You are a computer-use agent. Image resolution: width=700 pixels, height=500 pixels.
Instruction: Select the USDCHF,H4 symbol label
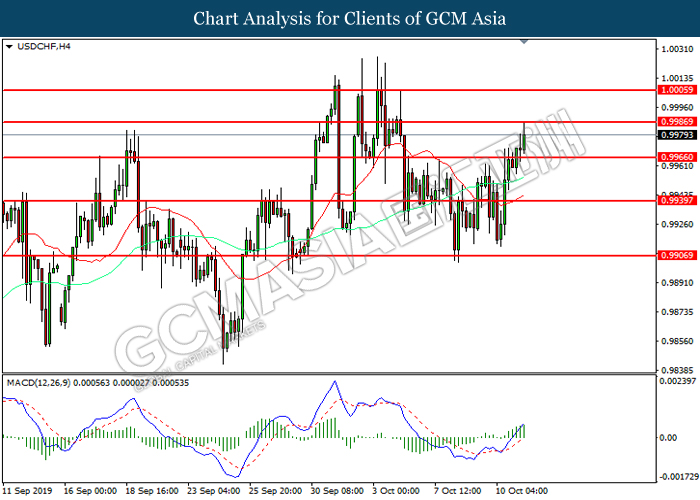tap(44, 46)
